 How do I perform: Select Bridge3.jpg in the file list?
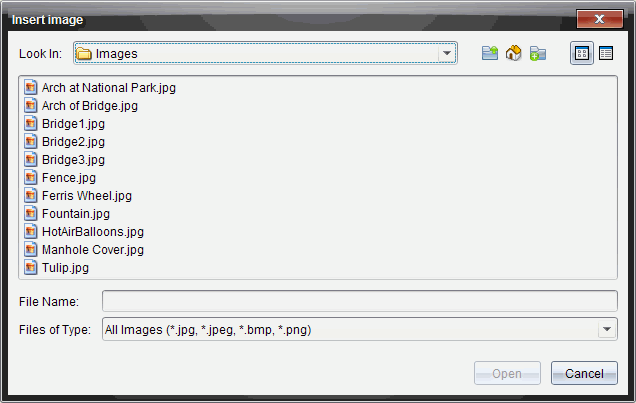73,160
